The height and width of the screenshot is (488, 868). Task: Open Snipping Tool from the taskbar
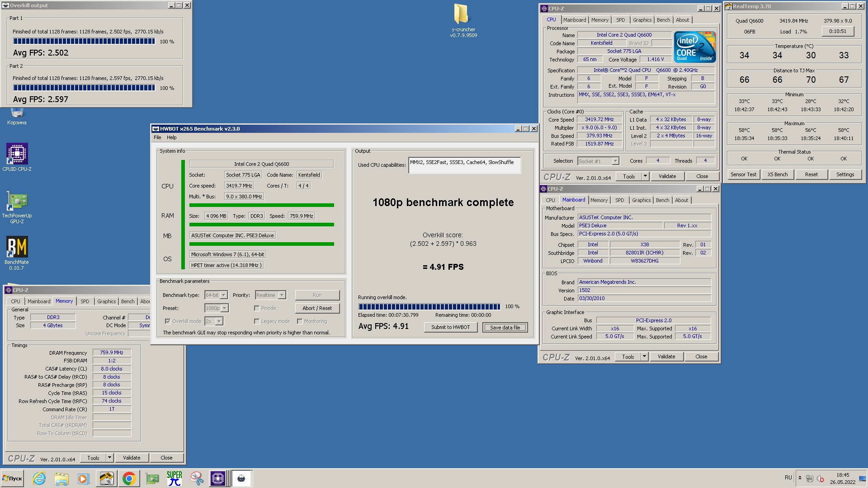point(197,478)
